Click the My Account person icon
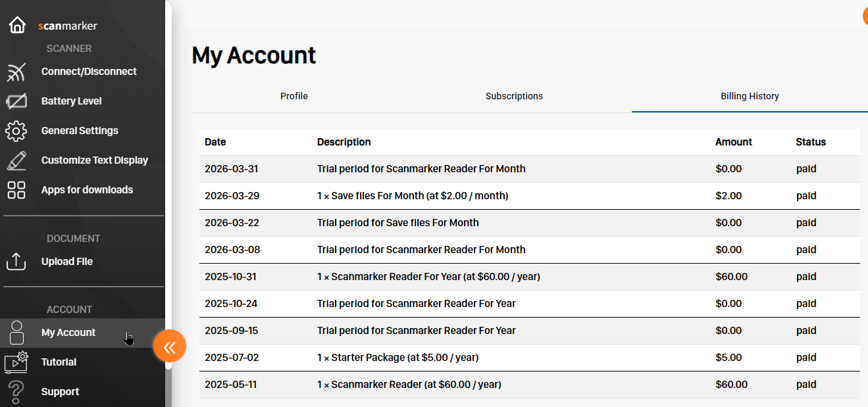The width and height of the screenshot is (868, 407). tap(17, 333)
